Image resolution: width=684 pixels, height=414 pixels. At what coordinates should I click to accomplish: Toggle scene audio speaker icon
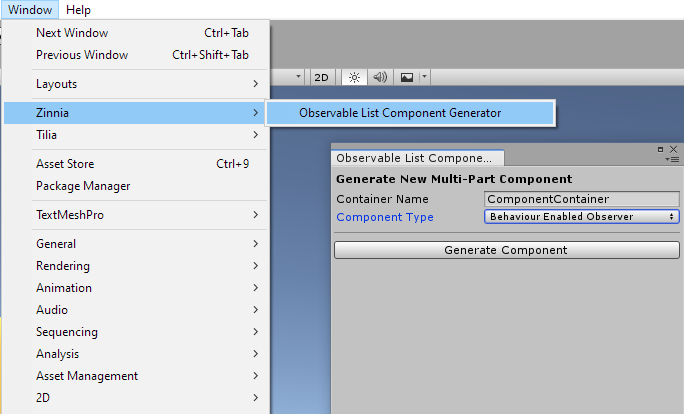380,77
